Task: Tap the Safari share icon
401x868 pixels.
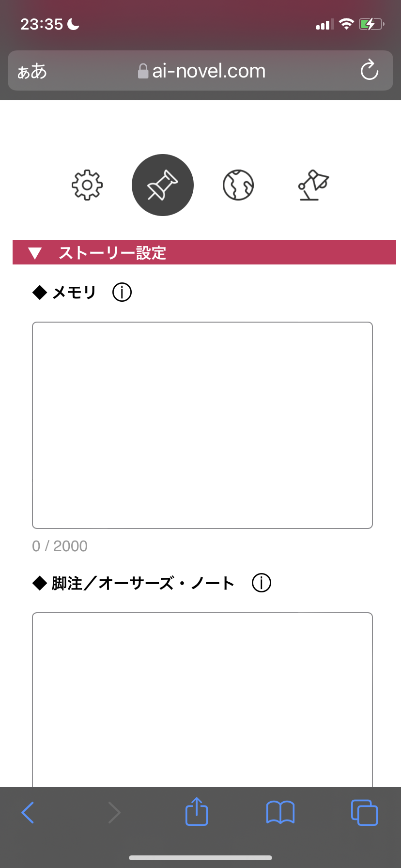Action: [x=197, y=812]
